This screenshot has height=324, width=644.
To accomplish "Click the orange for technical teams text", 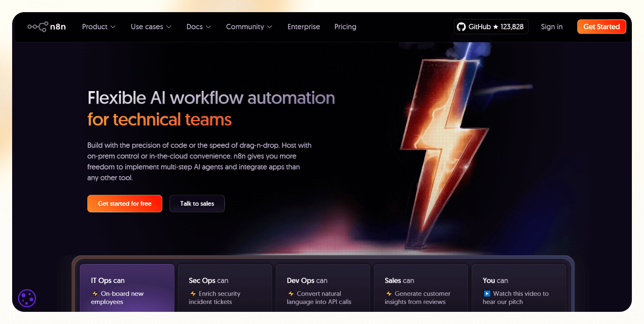I will pyautogui.click(x=159, y=120).
